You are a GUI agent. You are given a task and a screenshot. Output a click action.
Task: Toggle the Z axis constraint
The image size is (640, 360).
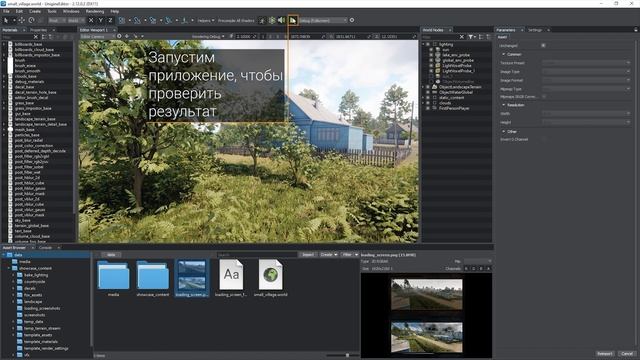tap(110, 20)
